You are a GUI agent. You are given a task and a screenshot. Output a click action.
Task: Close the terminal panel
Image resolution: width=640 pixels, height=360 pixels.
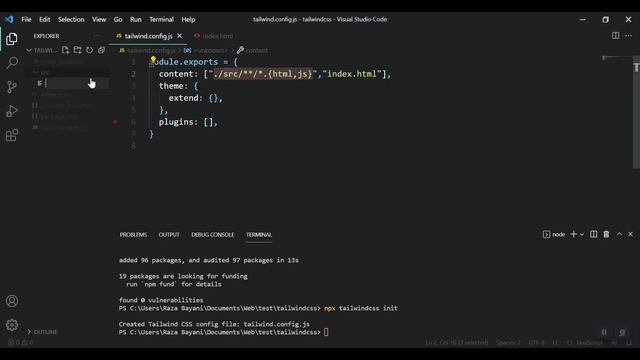pos(631,234)
